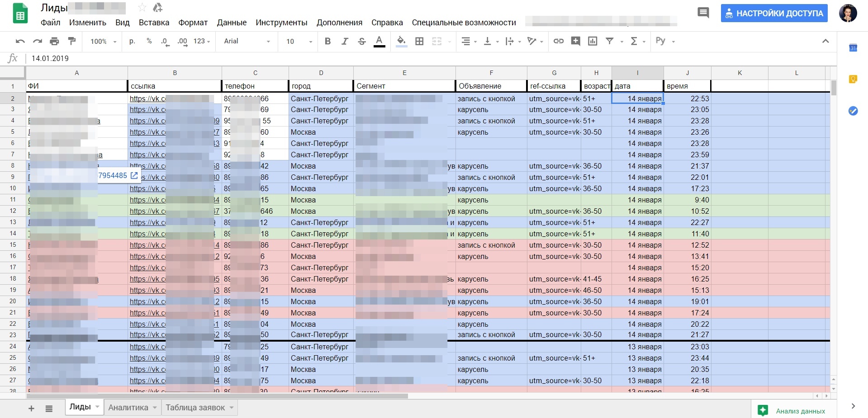The width and height of the screenshot is (868, 418).
Task: Insert a comment
Action: [x=575, y=41]
